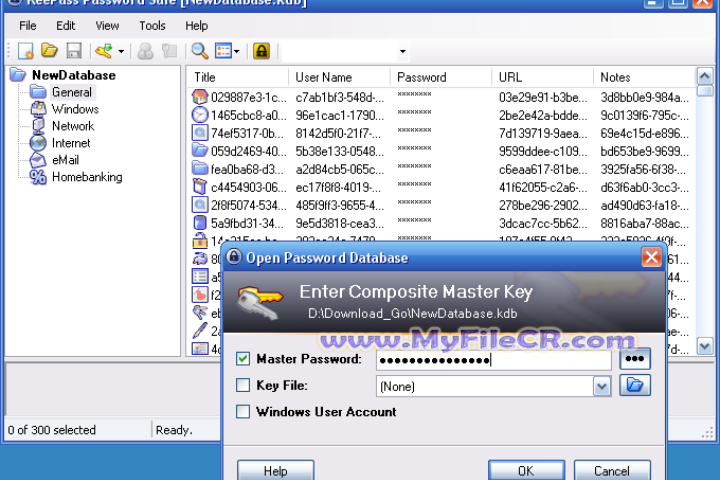
Task: Toggle the Key File checkbox
Action: click(243, 385)
